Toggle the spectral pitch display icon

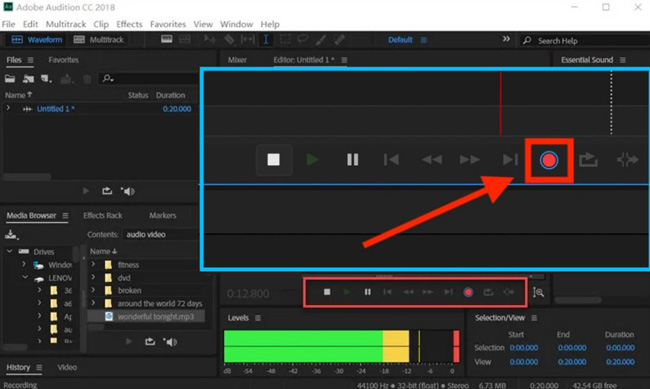click(x=185, y=39)
